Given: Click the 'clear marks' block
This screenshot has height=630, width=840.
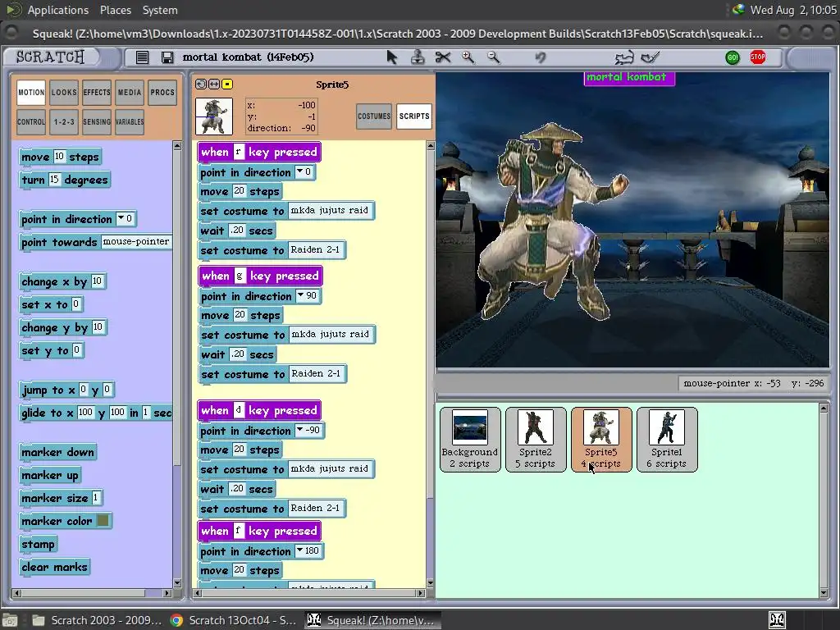Looking at the screenshot, I should (54, 567).
